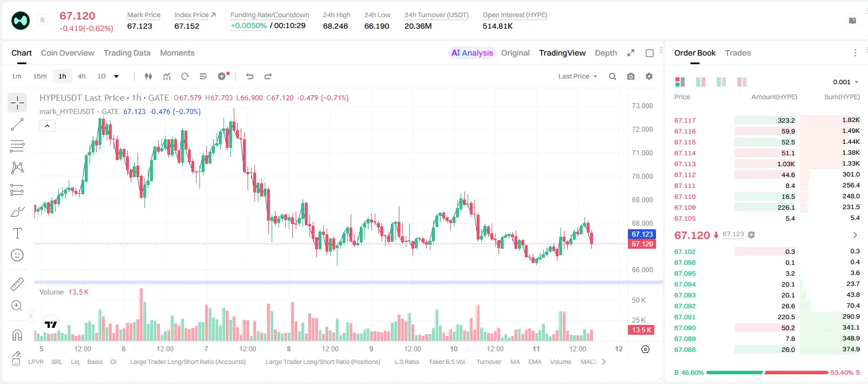Collapse the indicator legend arrow

[47, 126]
